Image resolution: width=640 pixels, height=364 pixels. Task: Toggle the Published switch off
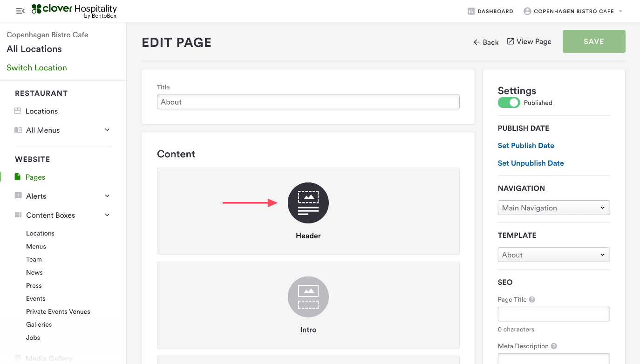coord(509,102)
